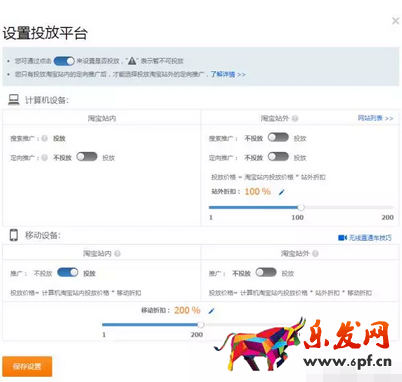Click help icon beside 定向推广 in 淘宝站内
This screenshot has height=382, width=402.
[x=45, y=158]
